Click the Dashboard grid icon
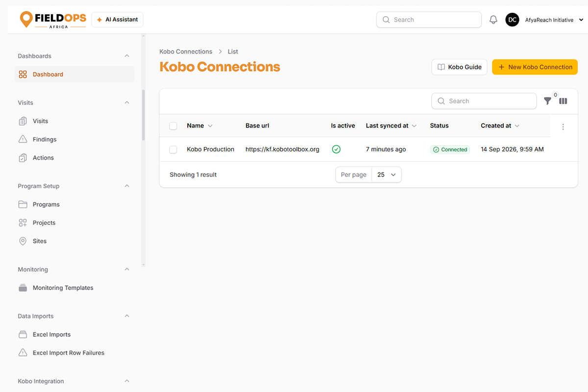Image resolution: width=588 pixels, height=392 pixels. tap(23, 74)
